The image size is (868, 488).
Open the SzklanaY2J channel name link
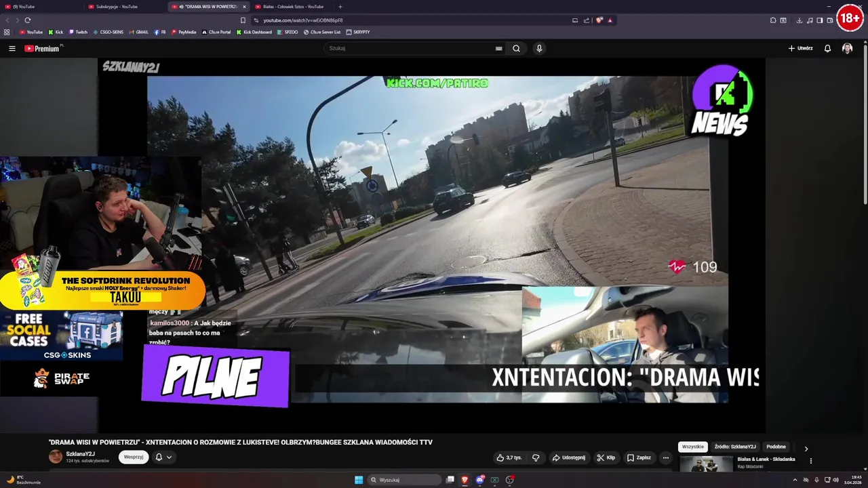[x=80, y=454]
